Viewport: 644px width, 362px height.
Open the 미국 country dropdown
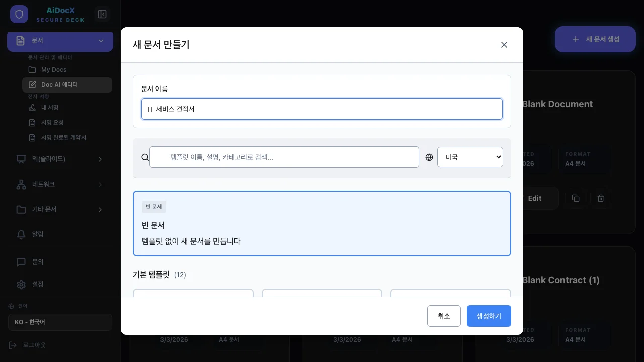(470, 157)
